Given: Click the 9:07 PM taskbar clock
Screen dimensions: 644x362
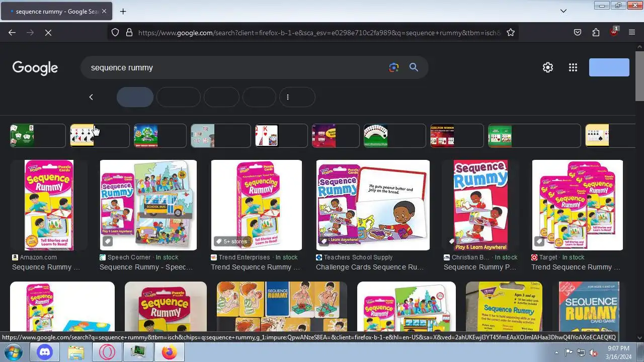Looking at the screenshot, I should click(x=618, y=348).
